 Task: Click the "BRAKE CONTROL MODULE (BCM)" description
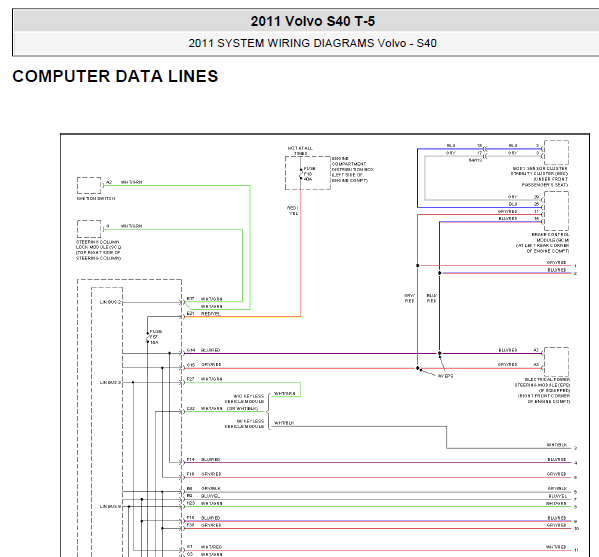click(x=542, y=243)
